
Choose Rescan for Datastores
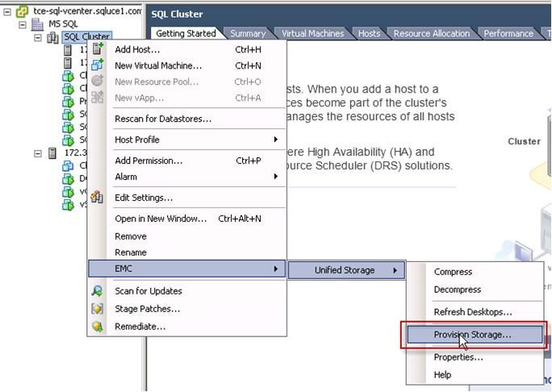187,119
